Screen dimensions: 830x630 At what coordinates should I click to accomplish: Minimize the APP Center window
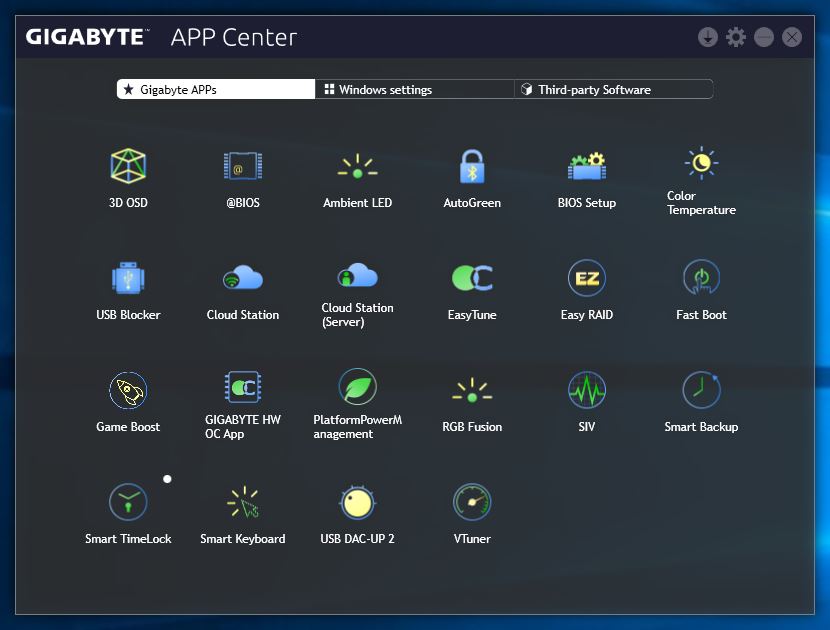point(764,37)
